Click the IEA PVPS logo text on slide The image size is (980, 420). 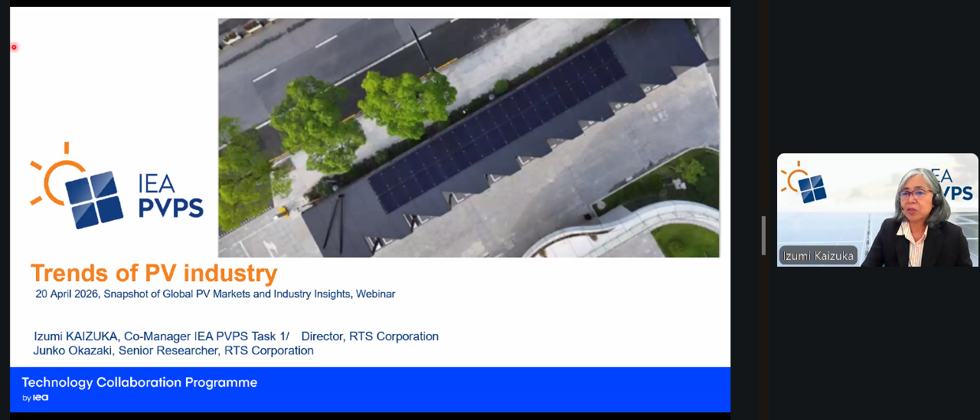[x=170, y=196]
